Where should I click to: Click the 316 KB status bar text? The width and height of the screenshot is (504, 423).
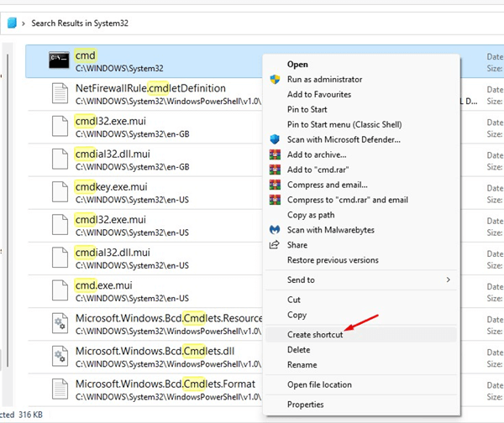click(x=30, y=415)
